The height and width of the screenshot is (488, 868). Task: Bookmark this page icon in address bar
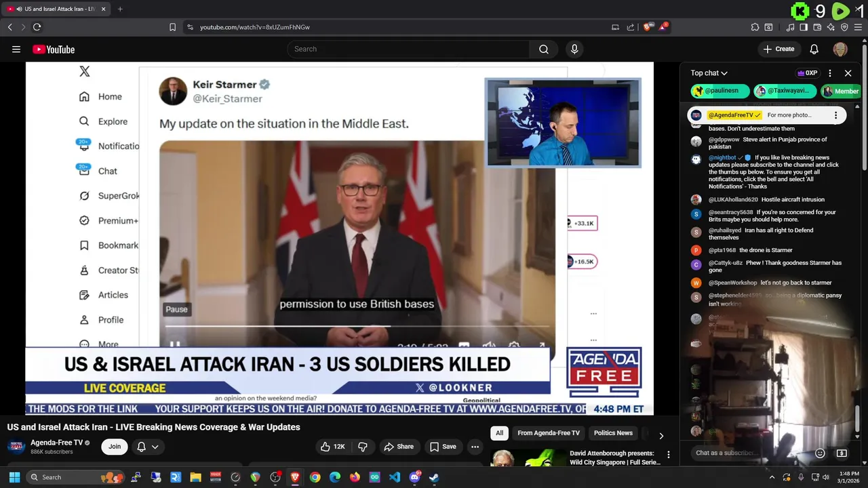[172, 27]
